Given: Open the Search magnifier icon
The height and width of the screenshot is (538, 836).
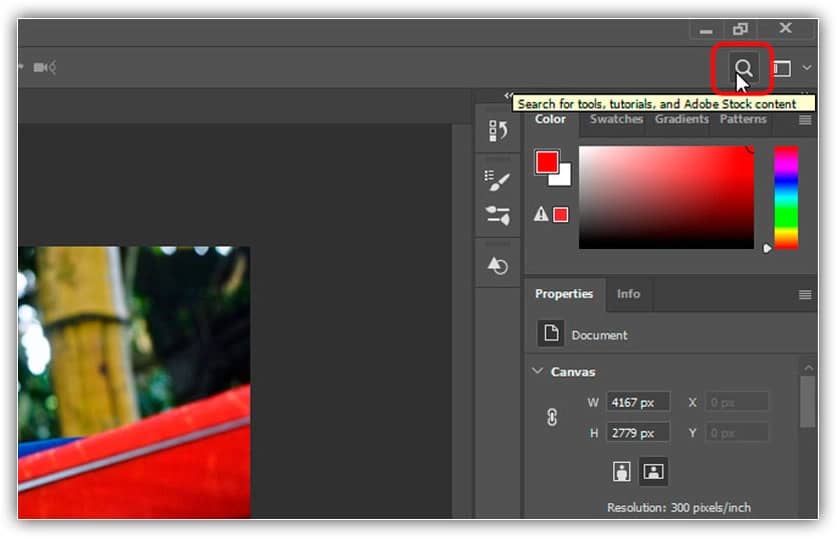Looking at the screenshot, I should point(743,68).
